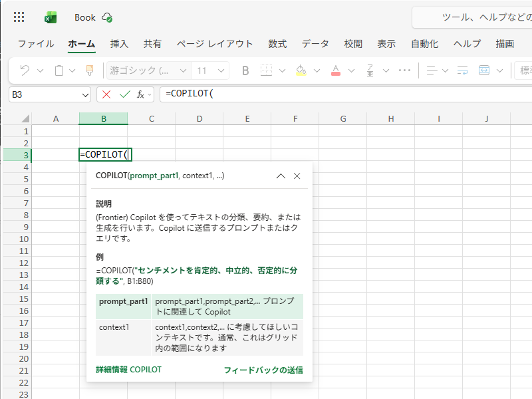Open the app launcher grid icon

tap(19, 17)
